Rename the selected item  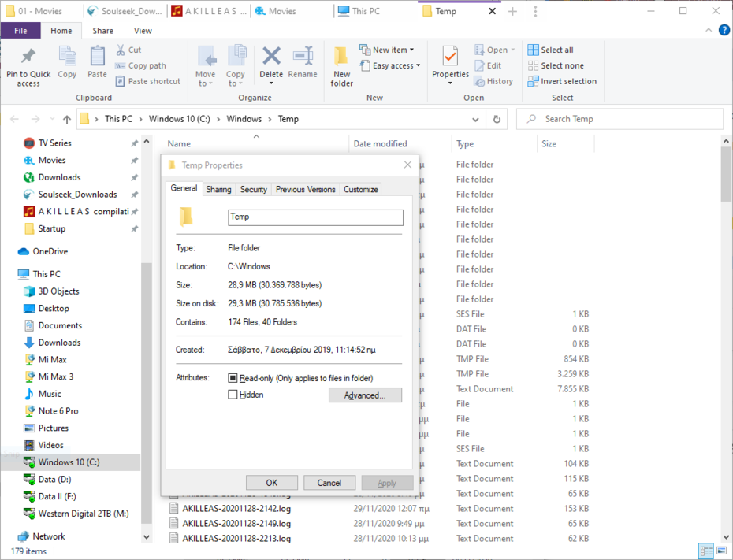[x=303, y=62]
